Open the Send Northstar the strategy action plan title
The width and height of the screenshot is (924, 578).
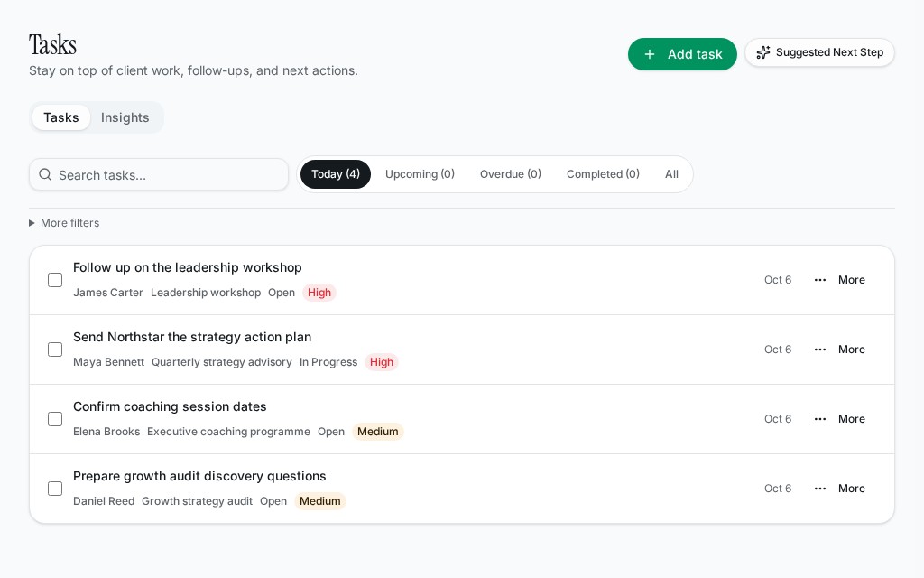[192, 338]
